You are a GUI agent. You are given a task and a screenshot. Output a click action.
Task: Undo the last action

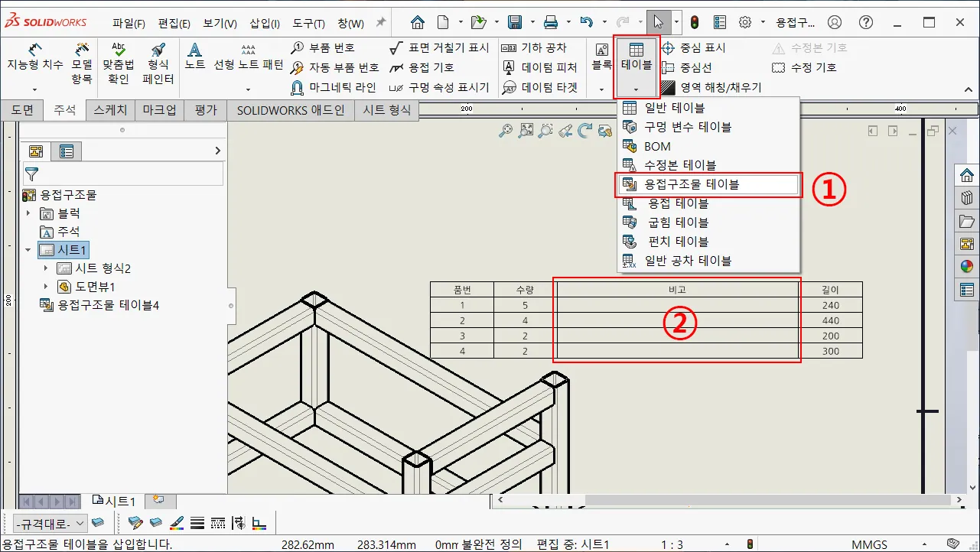pos(587,22)
